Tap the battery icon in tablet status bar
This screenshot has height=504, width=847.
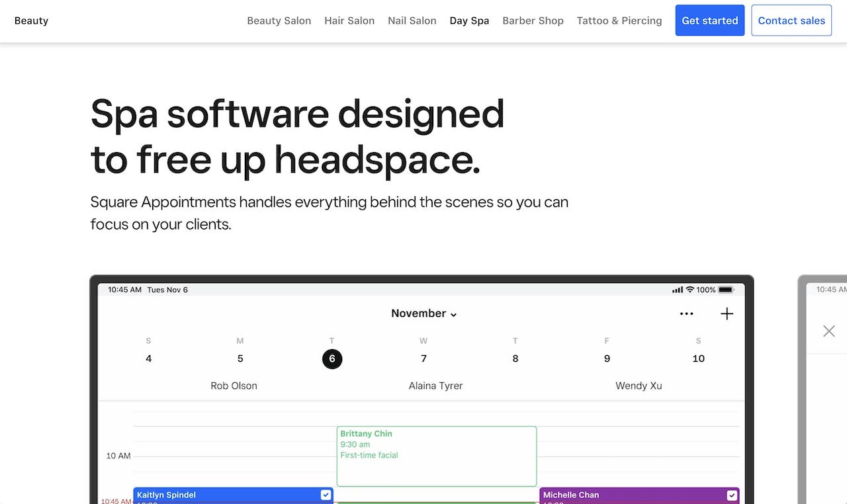click(x=726, y=290)
